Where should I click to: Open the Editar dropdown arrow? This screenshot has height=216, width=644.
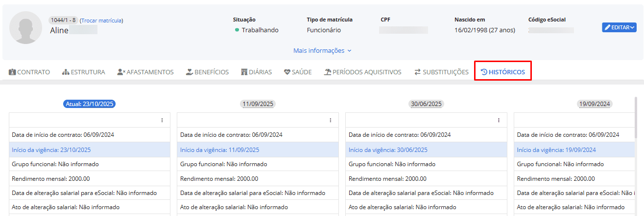pyautogui.click(x=633, y=27)
